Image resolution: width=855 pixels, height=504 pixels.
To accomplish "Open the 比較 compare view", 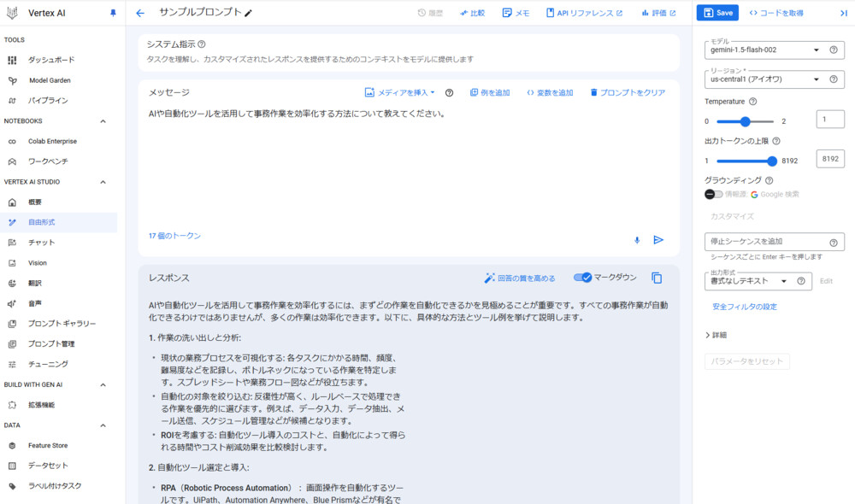I will point(472,13).
